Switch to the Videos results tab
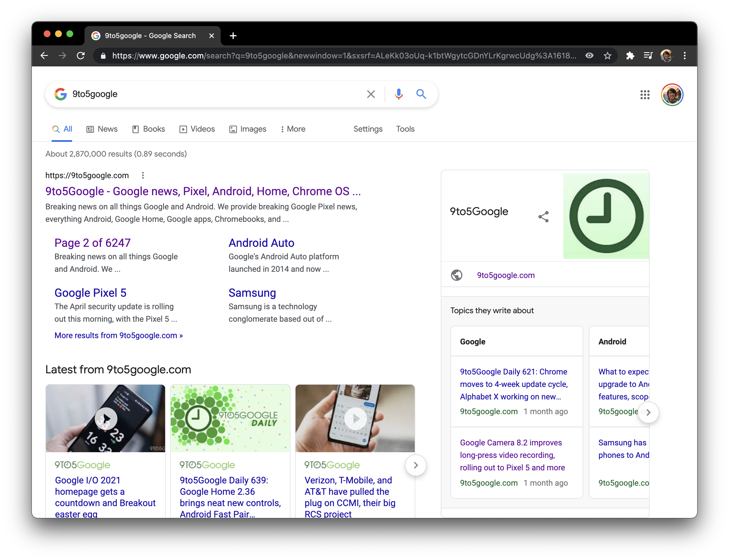The height and width of the screenshot is (560, 729). (197, 129)
